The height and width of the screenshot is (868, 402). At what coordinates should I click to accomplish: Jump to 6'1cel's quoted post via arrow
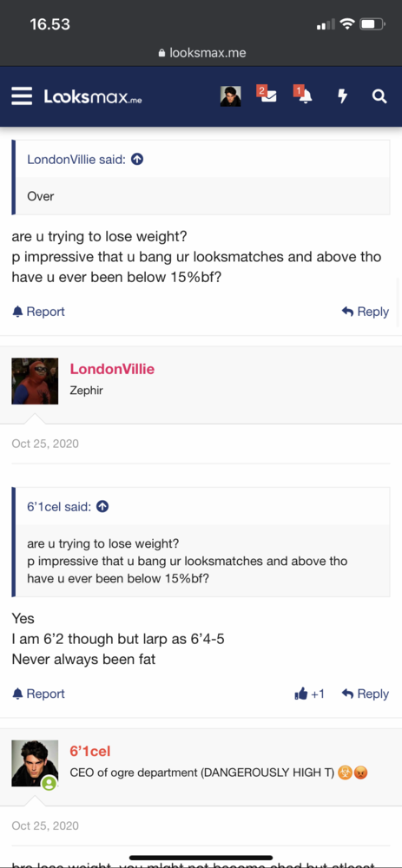102,507
